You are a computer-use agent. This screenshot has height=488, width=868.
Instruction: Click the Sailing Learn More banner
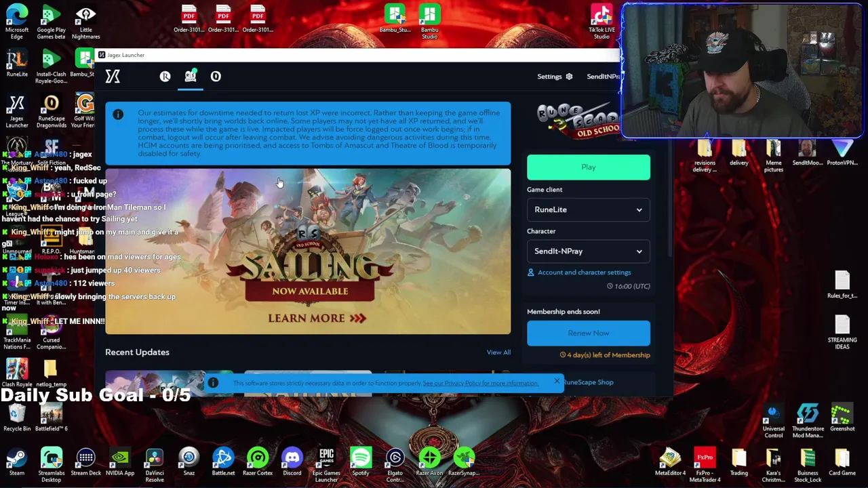point(308,251)
